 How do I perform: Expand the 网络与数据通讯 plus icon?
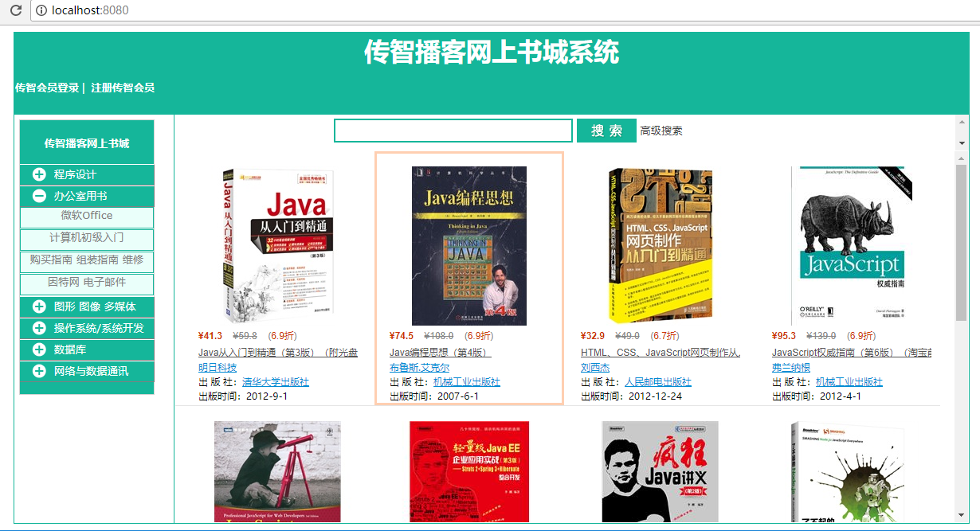[39, 371]
